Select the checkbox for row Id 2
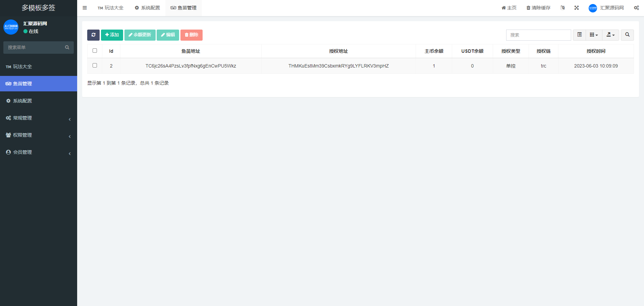The height and width of the screenshot is (306, 644). [x=95, y=65]
